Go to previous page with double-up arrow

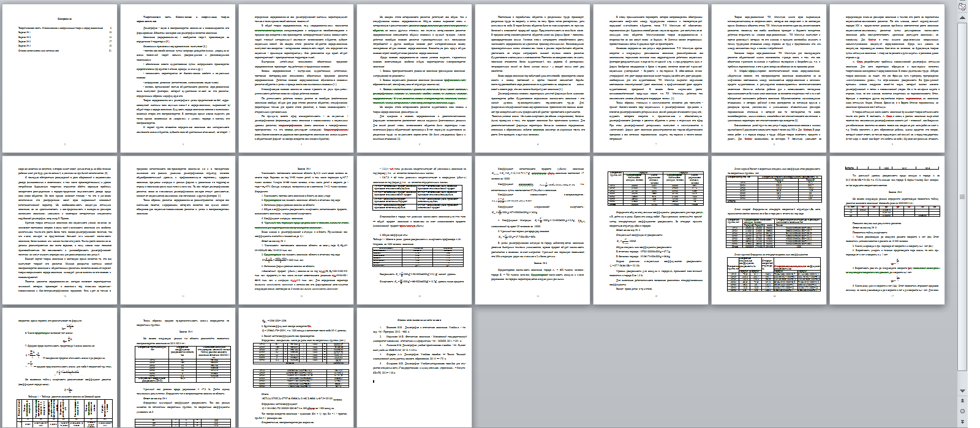962,402
